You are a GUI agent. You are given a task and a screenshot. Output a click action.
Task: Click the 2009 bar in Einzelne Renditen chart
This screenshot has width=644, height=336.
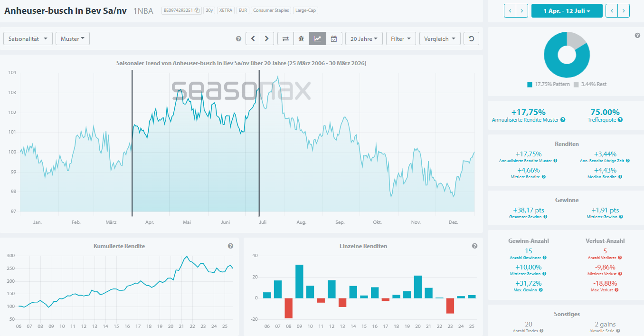point(299,281)
